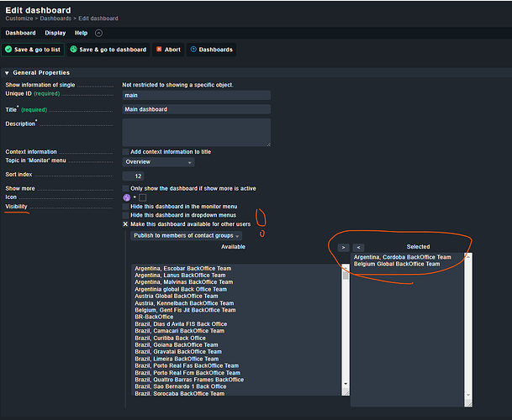Toggle the show-less circle arrow icon

[98, 33]
